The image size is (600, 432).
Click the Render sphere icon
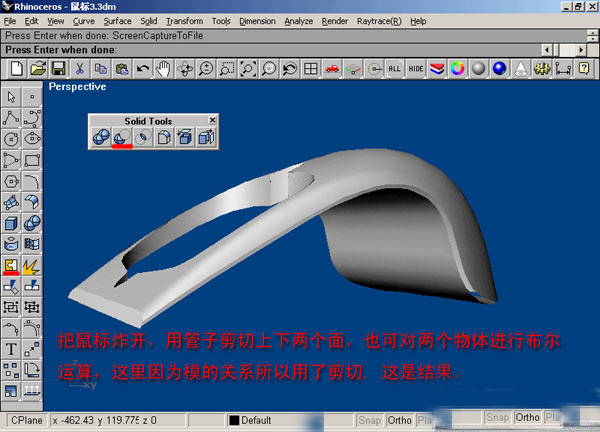coord(479,68)
